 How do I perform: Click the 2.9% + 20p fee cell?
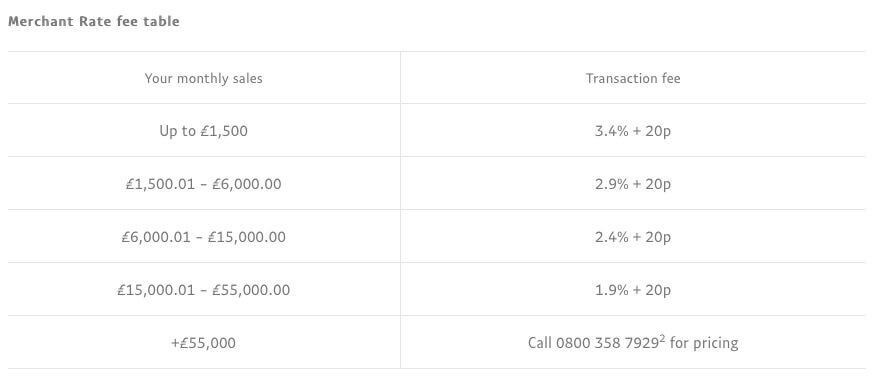tap(633, 184)
